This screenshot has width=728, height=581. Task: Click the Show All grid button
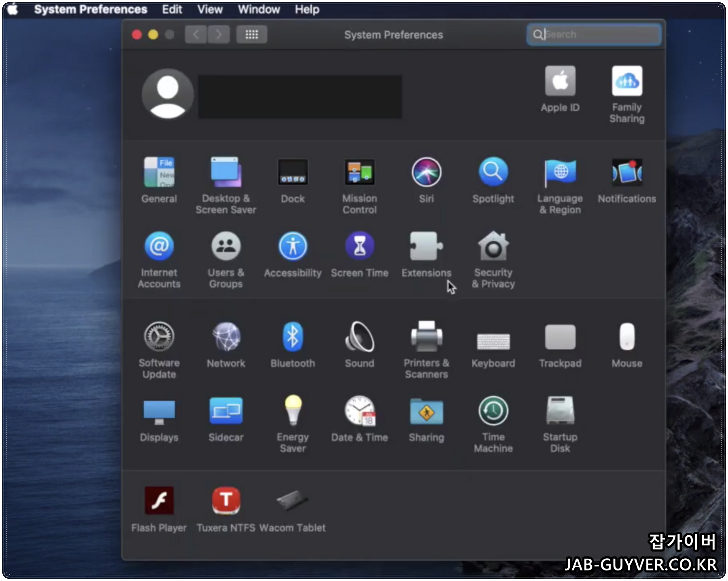tap(252, 34)
